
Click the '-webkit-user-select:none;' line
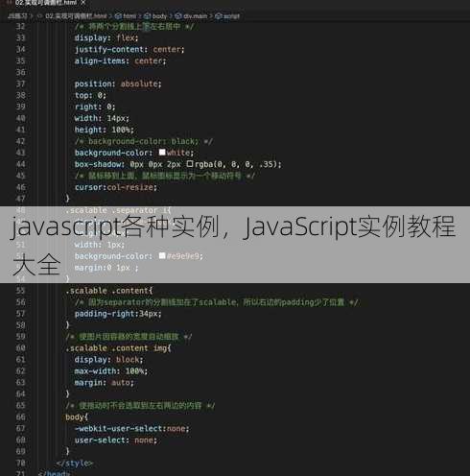(x=131, y=428)
